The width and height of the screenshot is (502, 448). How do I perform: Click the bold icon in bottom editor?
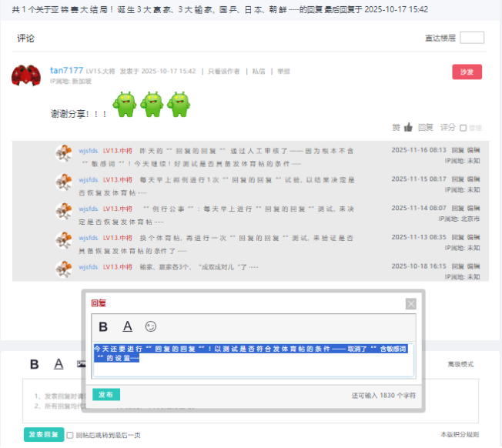coord(34,364)
